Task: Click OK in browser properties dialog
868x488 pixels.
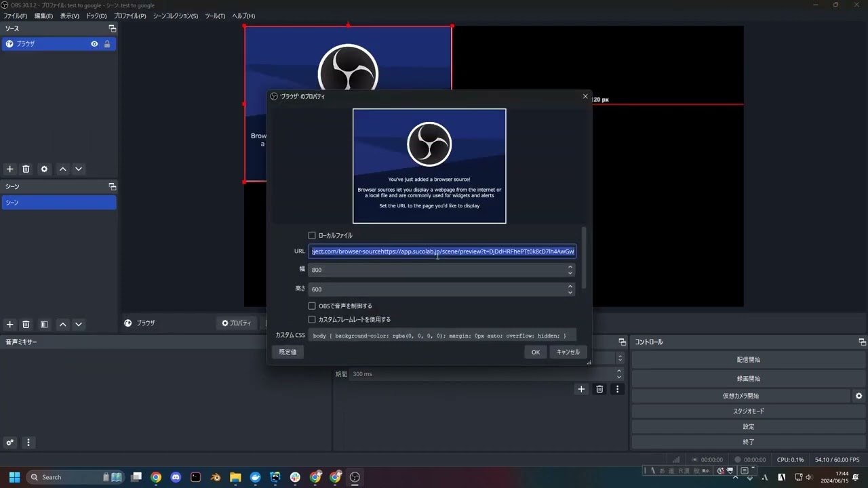Action: 536,352
